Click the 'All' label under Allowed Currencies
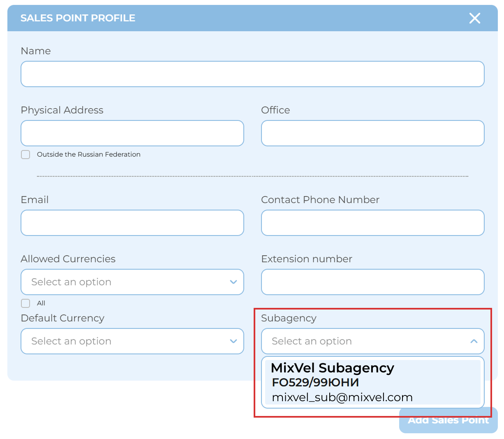 tap(41, 303)
